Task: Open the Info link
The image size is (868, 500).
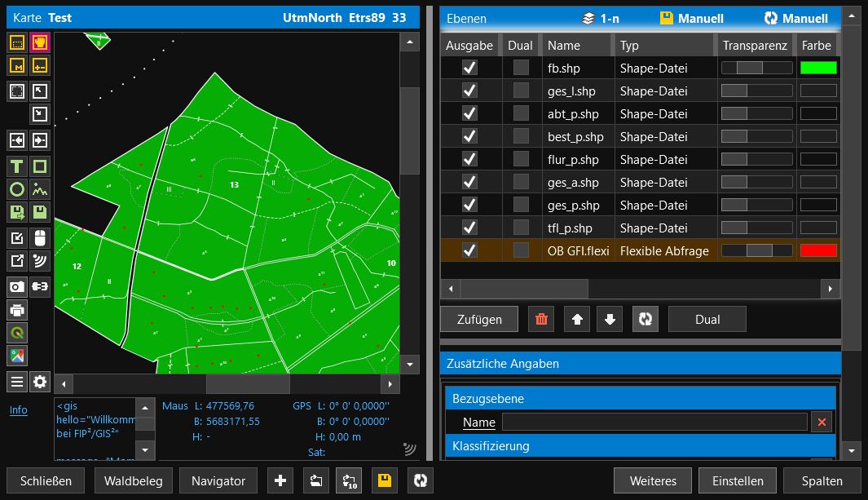Action: click(18, 410)
